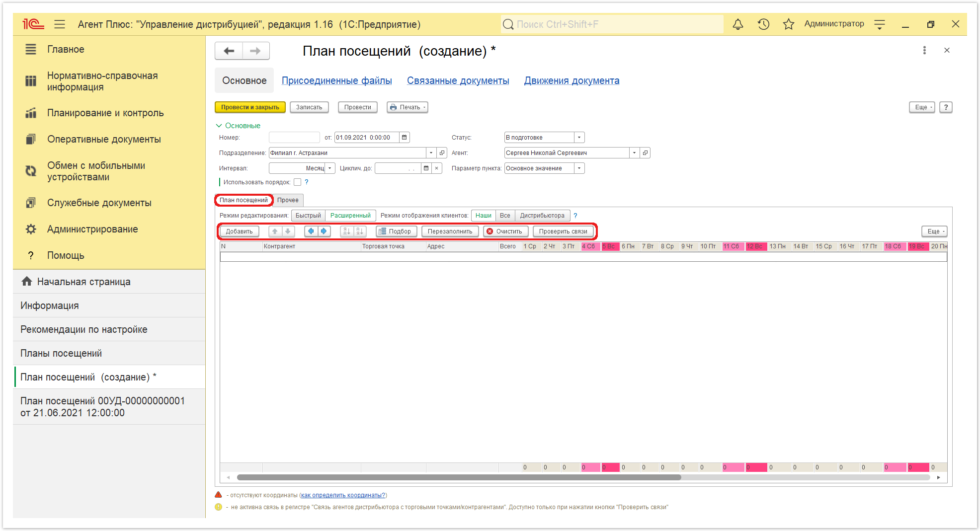This screenshot has height=531, width=980.
Task: Open the history clock icon
Action: pyautogui.click(x=763, y=24)
